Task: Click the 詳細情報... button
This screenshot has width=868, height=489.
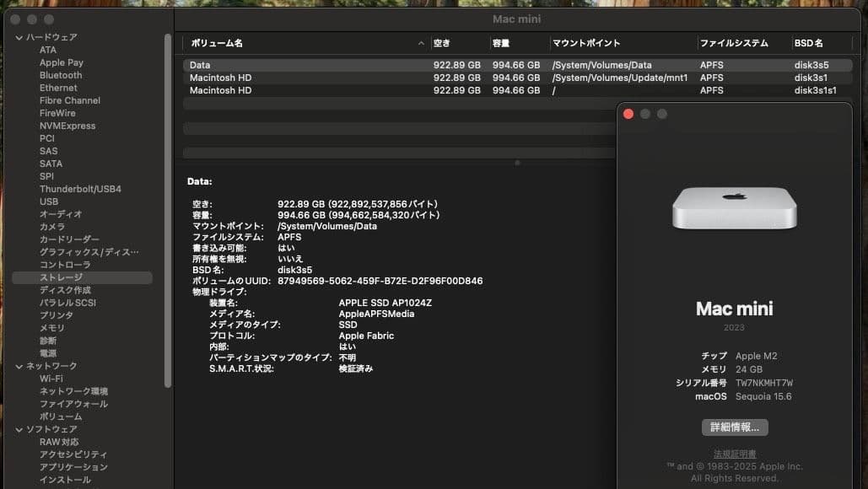Action: (x=734, y=427)
